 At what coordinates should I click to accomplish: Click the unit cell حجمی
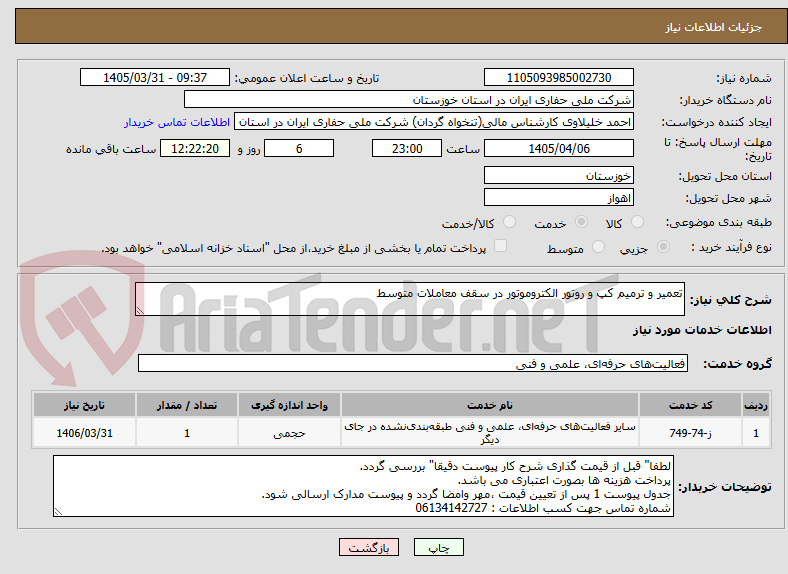289,433
